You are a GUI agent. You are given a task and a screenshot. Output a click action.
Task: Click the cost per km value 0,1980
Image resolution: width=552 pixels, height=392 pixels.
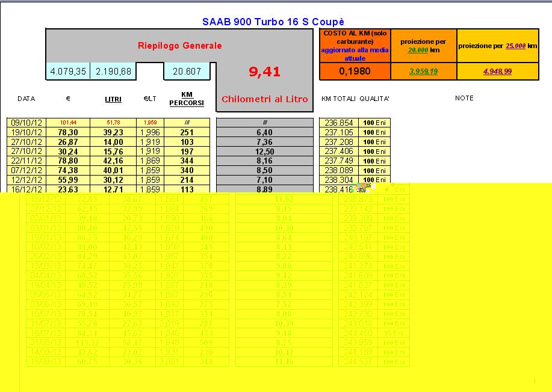[355, 72]
